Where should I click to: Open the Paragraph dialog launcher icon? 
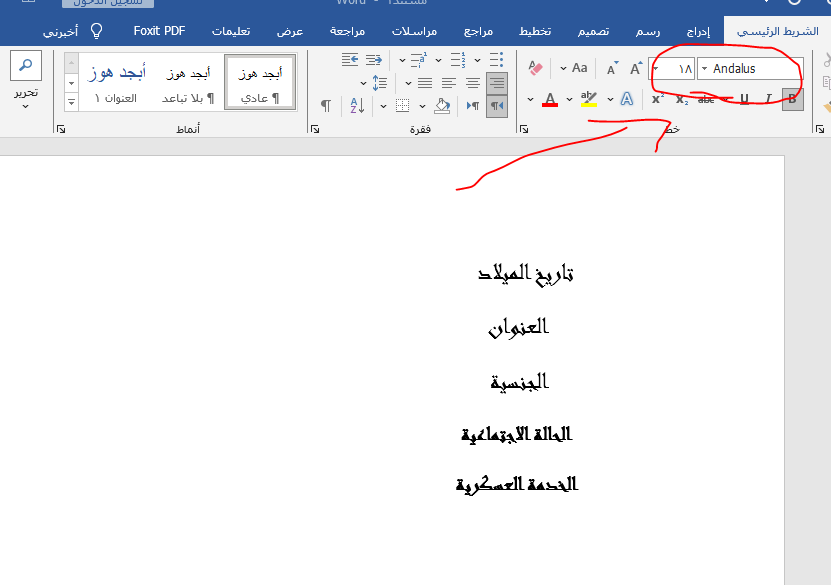click(x=315, y=129)
